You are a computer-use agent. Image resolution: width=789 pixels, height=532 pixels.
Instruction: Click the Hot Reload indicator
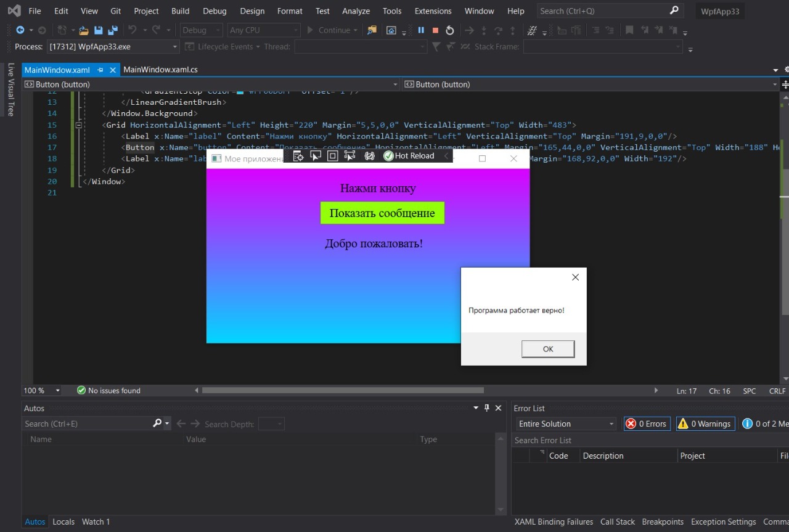pos(409,156)
